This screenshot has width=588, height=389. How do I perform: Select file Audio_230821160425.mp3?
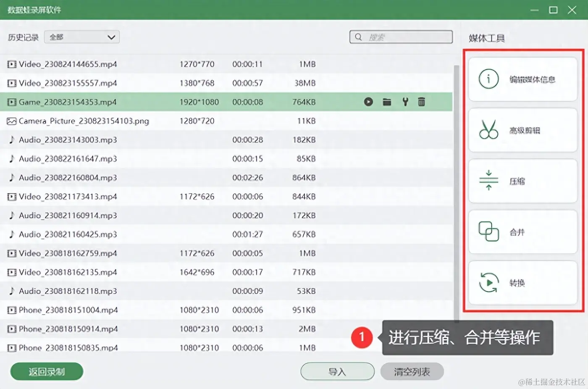[226, 234]
